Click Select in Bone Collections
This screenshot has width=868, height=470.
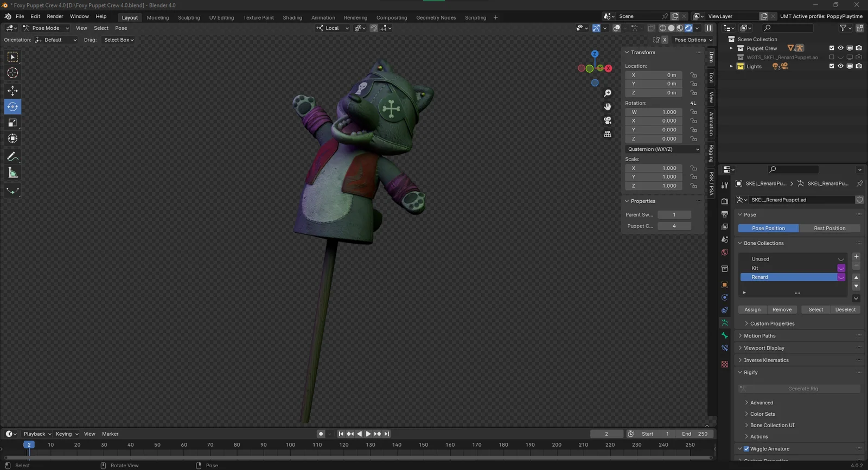816,310
